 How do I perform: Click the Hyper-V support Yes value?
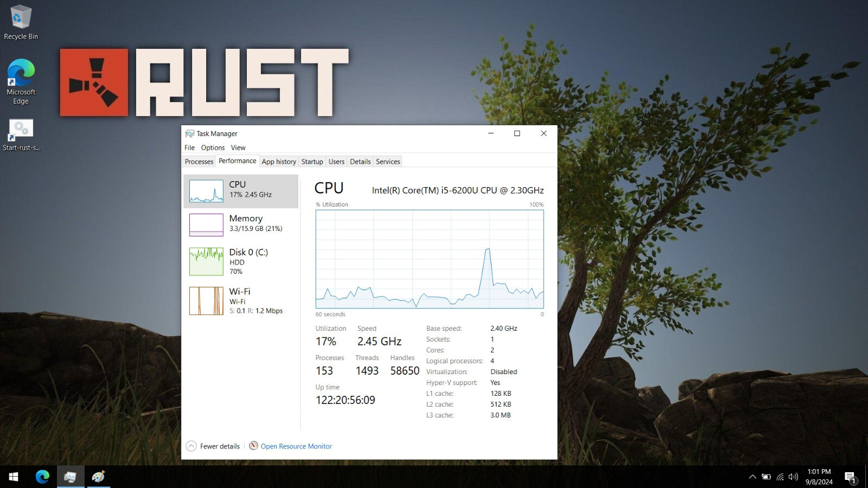click(x=495, y=383)
